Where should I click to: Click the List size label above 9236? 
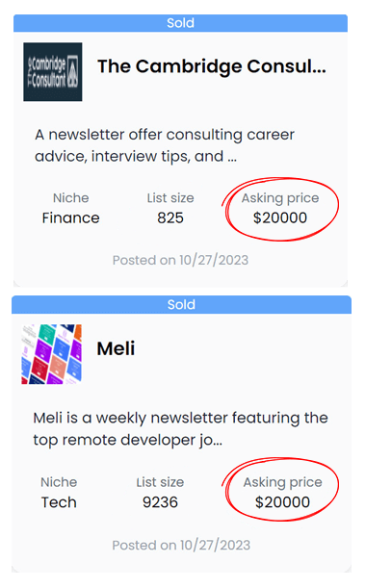(x=160, y=482)
